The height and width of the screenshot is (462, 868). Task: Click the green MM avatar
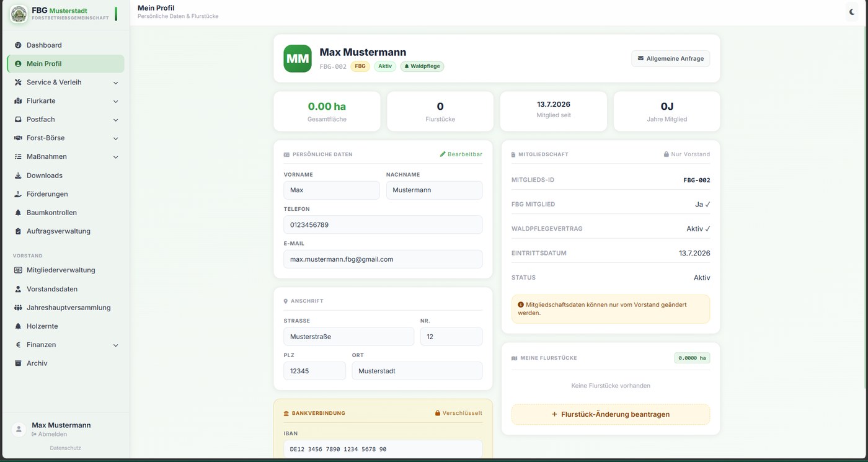pyautogui.click(x=298, y=58)
